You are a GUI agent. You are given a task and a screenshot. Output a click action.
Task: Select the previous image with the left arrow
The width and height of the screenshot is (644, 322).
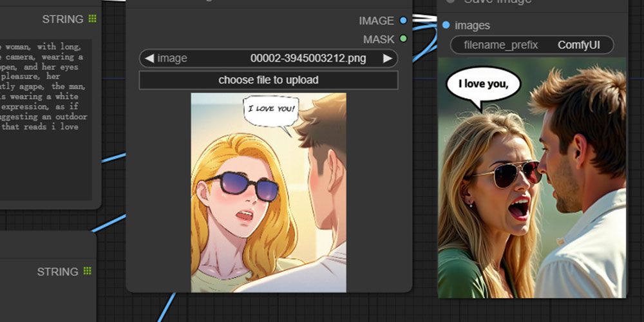[149, 59]
